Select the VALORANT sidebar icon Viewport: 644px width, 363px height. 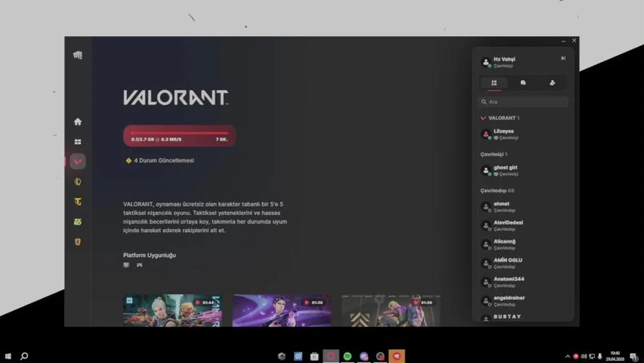[x=78, y=161]
